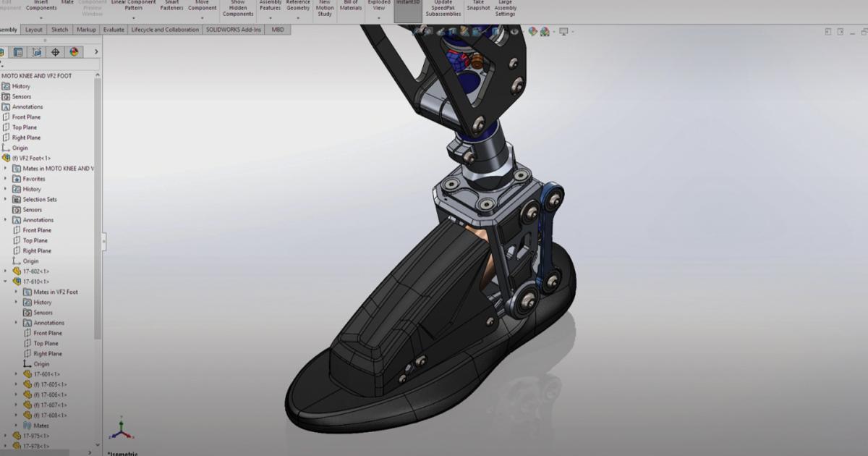Viewport: 868px width, 456px height.
Task: Click the Mates in VF2 Foot folder icon
Action: click(x=27, y=292)
